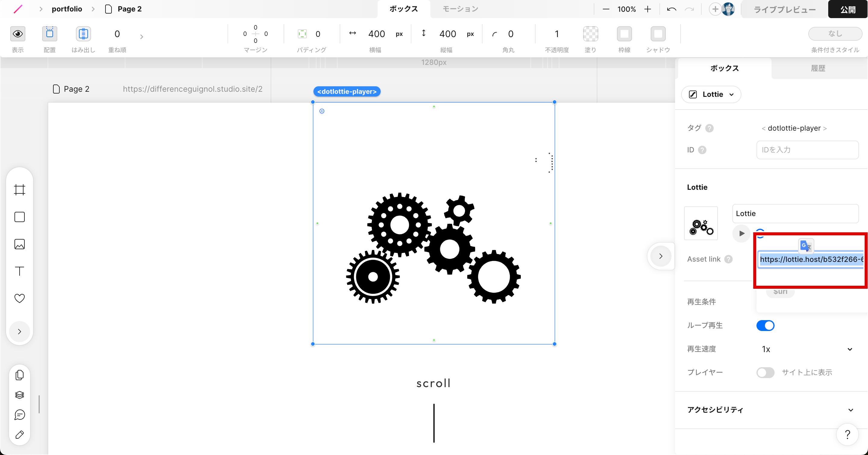Open the Layers panel icon
The image size is (868, 455).
click(x=20, y=395)
